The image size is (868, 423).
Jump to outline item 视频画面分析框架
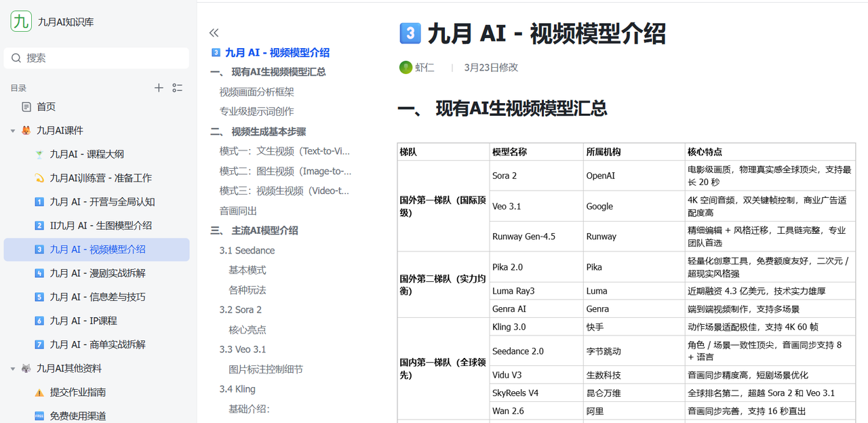pyautogui.click(x=256, y=92)
